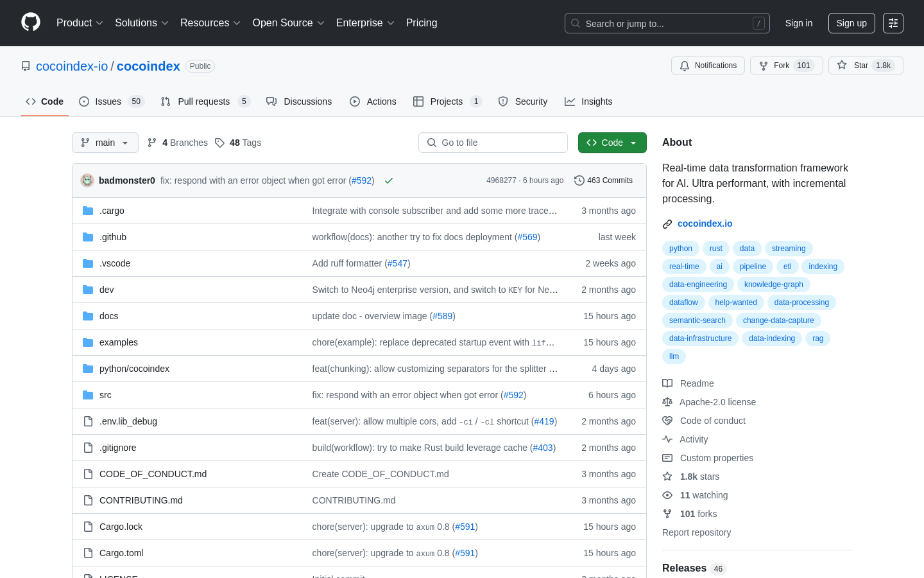Open Custom properties link
The image size is (924, 578).
pyautogui.click(x=708, y=458)
